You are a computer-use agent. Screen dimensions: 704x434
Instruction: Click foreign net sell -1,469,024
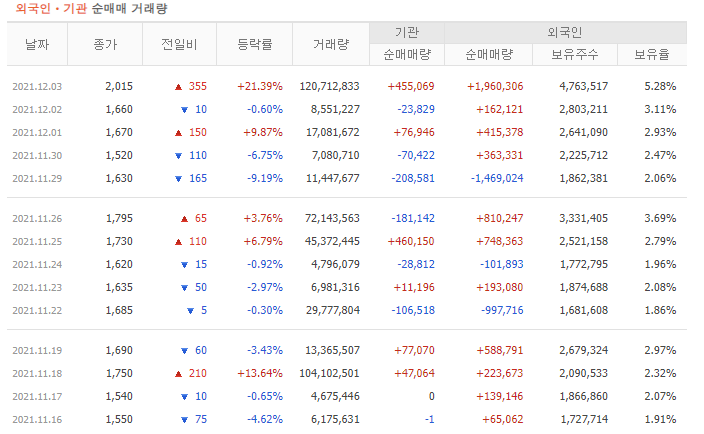(x=497, y=178)
